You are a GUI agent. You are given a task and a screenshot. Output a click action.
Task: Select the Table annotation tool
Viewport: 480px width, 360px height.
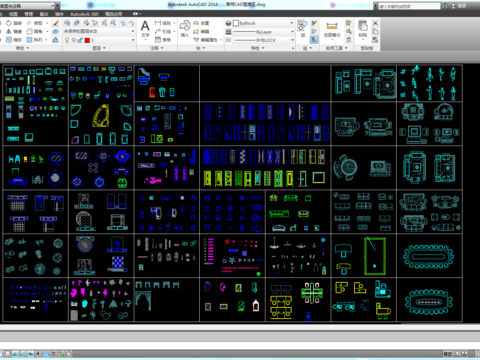(163, 40)
